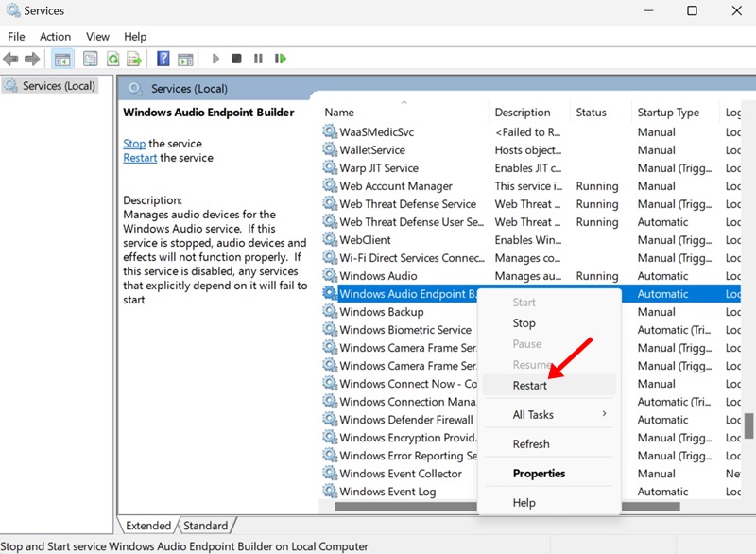
Task: Expand All Tasks submenu arrow
Action: coord(604,414)
